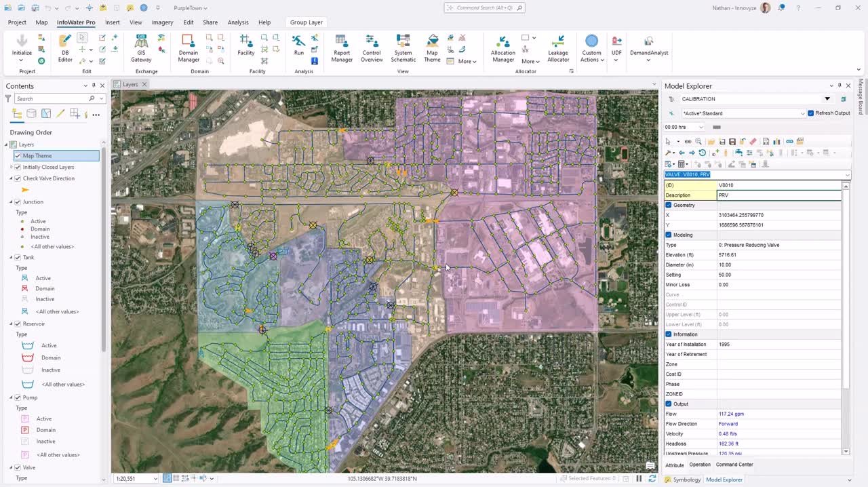The image size is (868, 487).
Task: Toggle the Refresh Output checkbox
Action: [x=810, y=113]
